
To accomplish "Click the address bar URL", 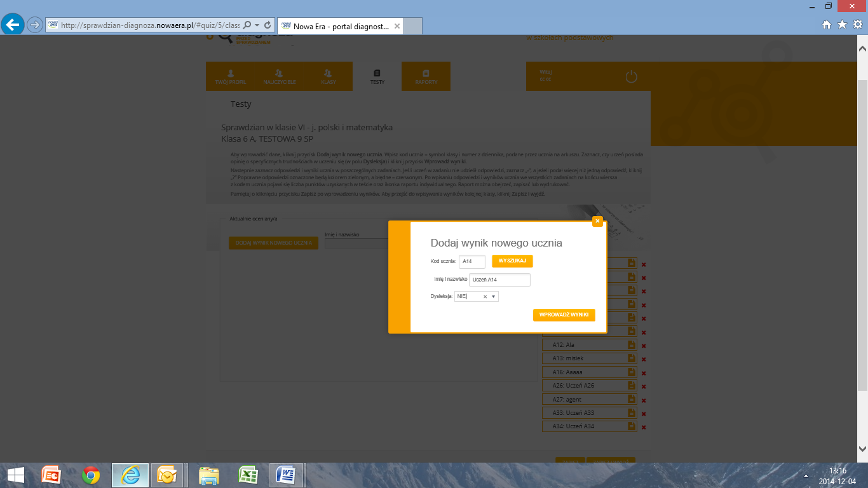I will click(x=150, y=25).
